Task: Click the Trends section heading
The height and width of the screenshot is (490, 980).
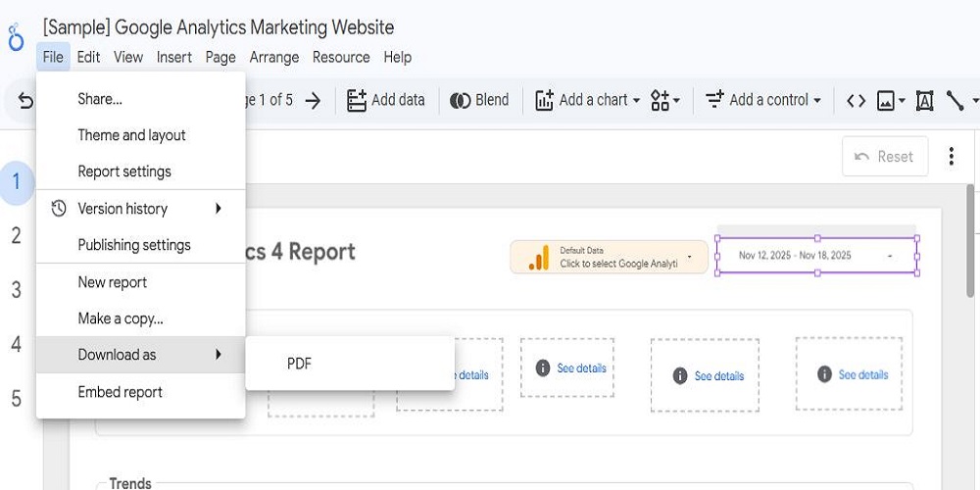Action: click(130, 482)
